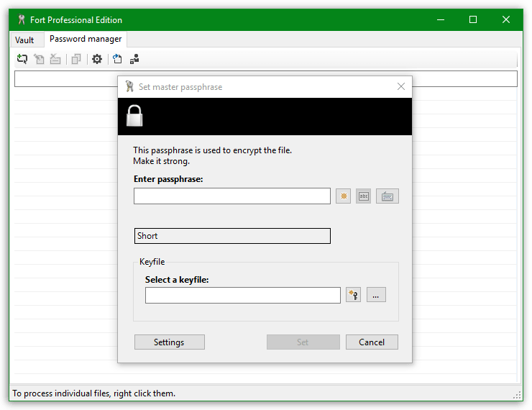The width and height of the screenshot is (532, 410).
Task: Select the Password manager tab
Action: [86, 40]
